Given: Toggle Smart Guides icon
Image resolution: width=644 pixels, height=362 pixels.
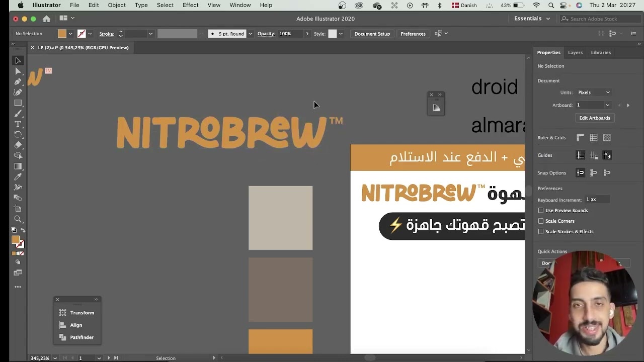Looking at the screenshot, I should 607,155.
